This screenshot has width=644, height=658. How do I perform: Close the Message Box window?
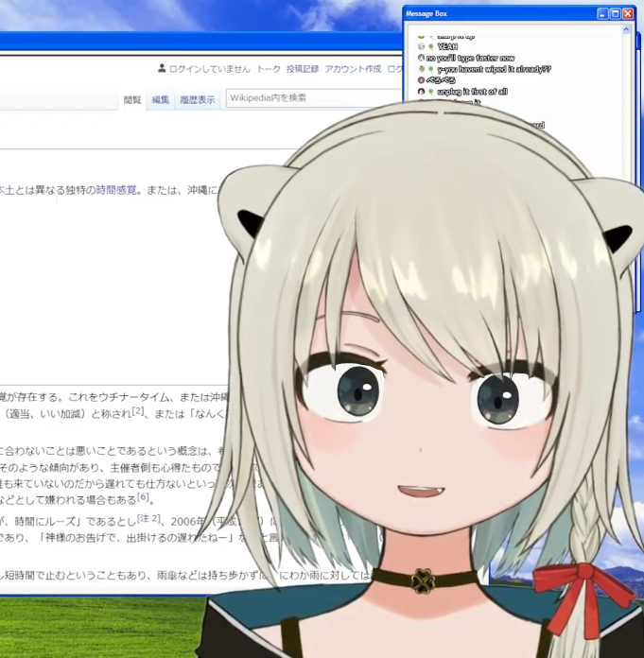(x=628, y=14)
